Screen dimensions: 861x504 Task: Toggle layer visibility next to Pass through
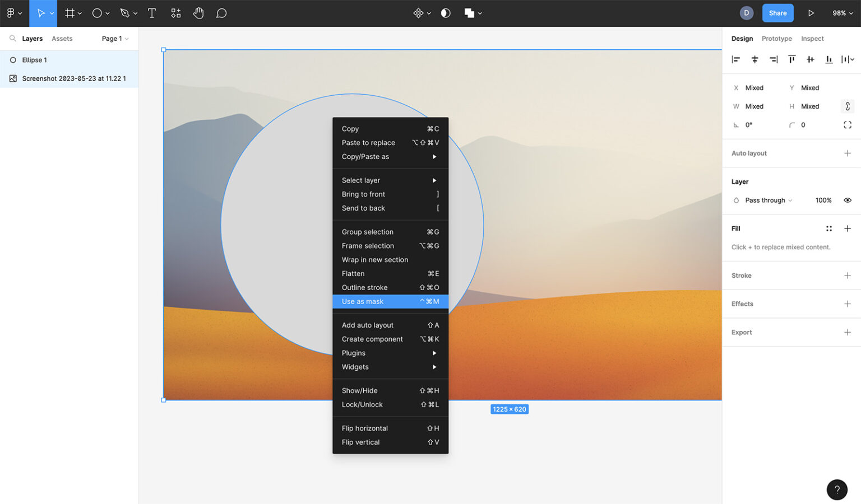pyautogui.click(x=847, y=200)
